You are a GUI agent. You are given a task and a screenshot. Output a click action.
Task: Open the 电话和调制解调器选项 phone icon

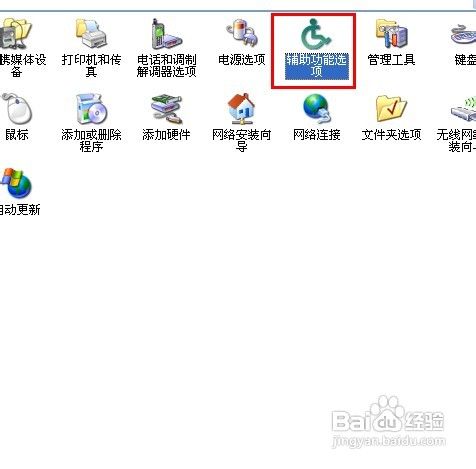tap(166, 33)
